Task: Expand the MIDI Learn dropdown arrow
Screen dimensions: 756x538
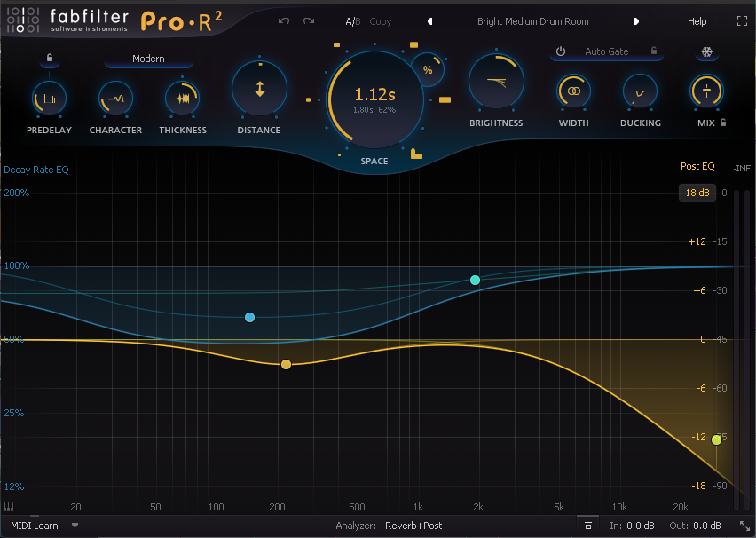Action: pos(75,526)
